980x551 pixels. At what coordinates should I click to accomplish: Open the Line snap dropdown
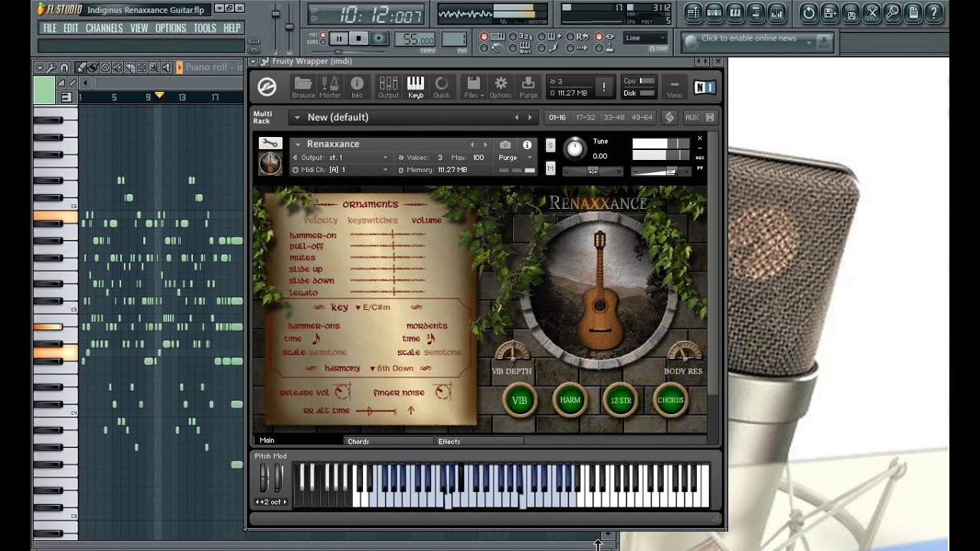tap(645, 37)
